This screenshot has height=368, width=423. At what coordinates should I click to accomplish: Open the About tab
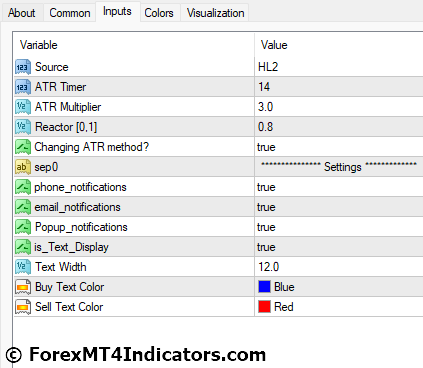(x=22, y=13)
